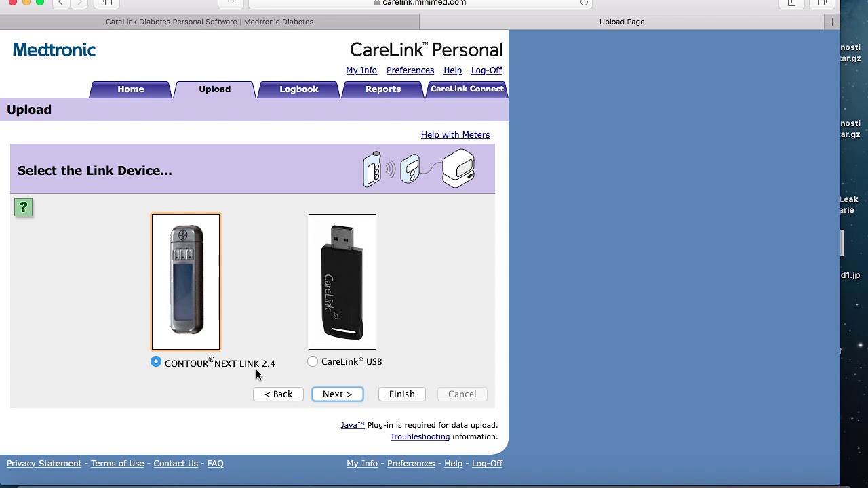Select the CareLink USB radio button

point(313,362)
